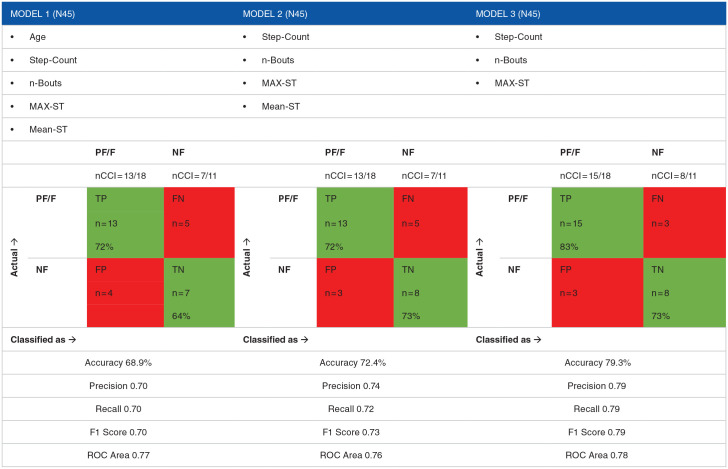
Task: Click the nCCI=15/18 value
Action: pos(582,175)
